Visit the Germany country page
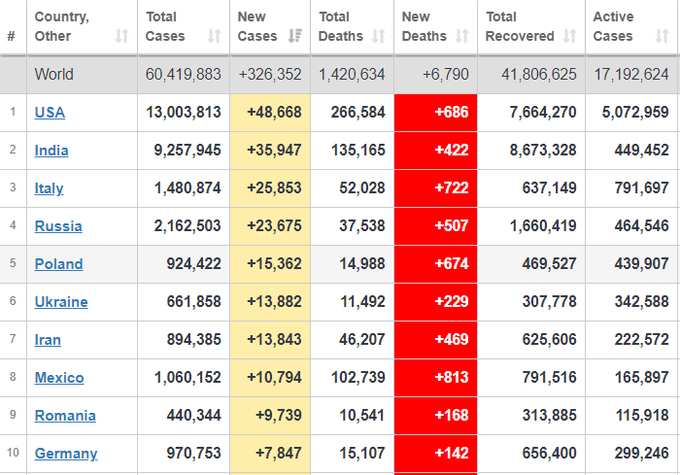The height and width of the screenshot is (475, 680). click(66, 454)
